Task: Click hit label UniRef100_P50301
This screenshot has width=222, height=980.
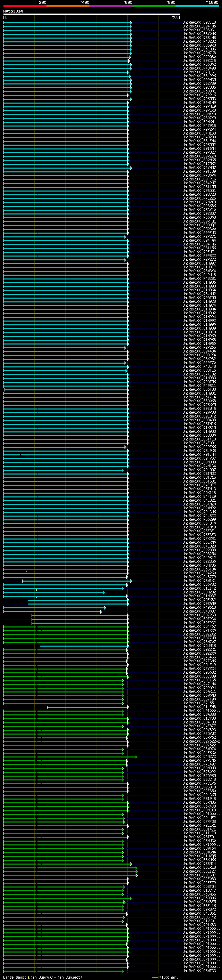Action: (199, 91)
